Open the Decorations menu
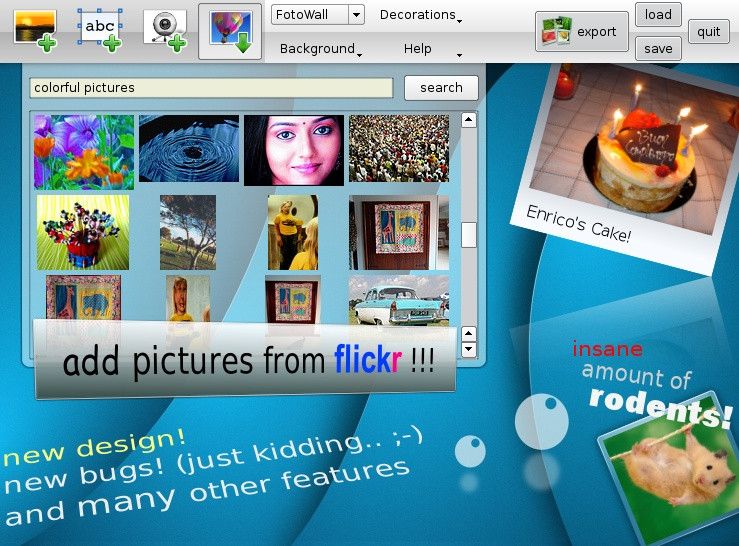The image size is (739, 546). point(420,15)
